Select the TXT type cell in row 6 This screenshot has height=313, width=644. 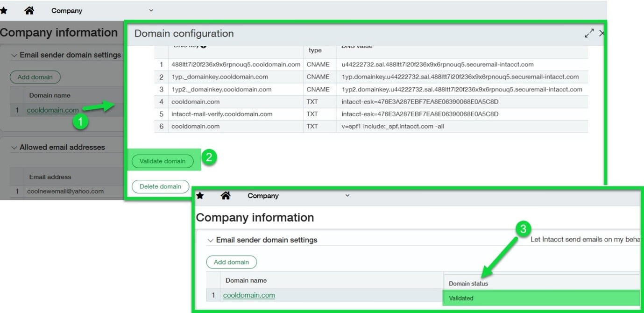(320, 126)
